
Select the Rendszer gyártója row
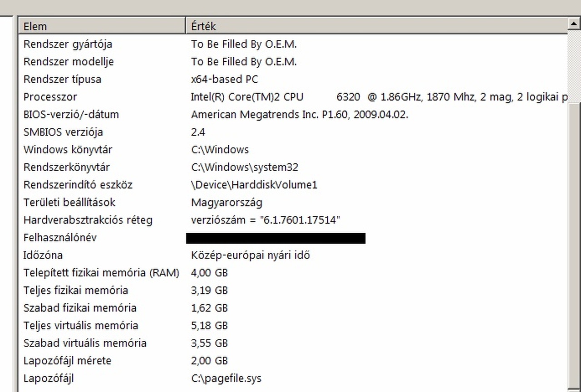pos(68,44)
